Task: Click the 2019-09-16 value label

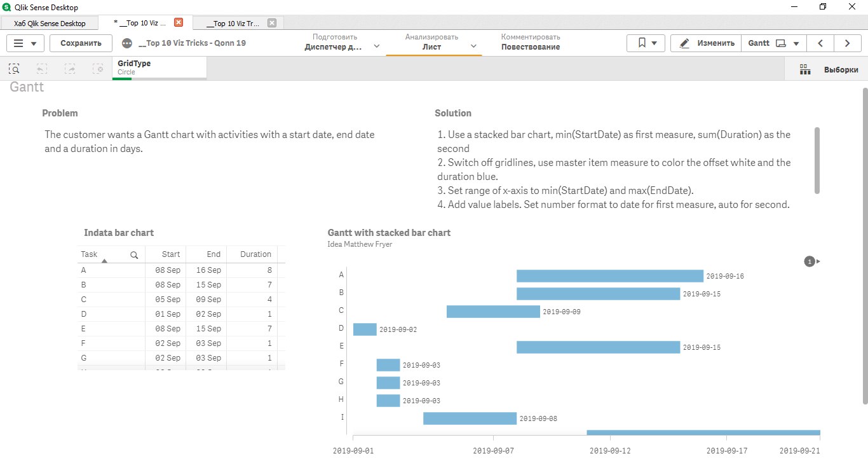Action: [725, 277]
